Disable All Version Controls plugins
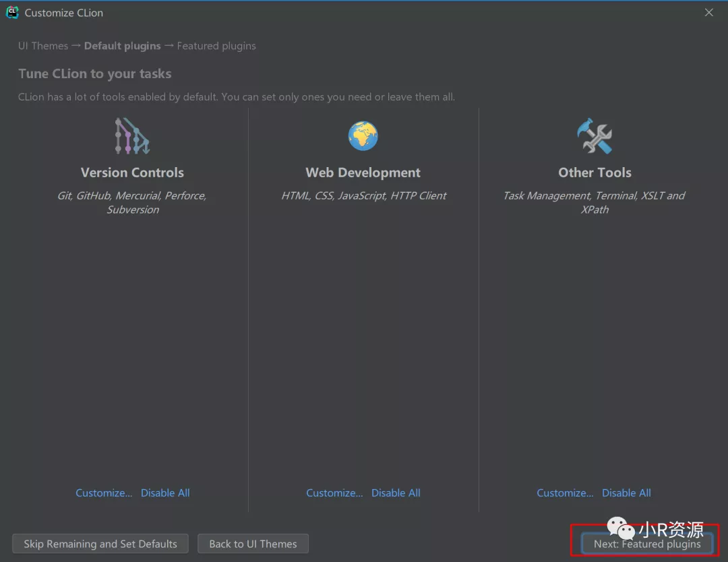Image resolution: width=728 pixels, height=562 pixels. (165, 493)
